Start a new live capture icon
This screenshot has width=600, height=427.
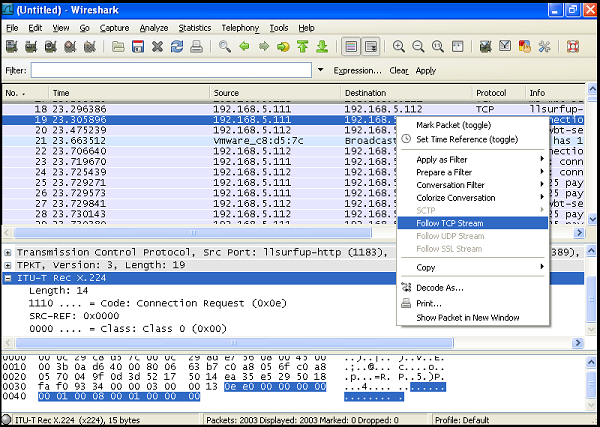click(51, 47)
